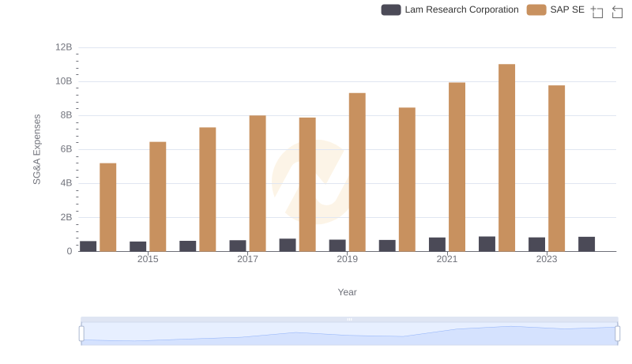Screen dimensions: 632x364
Task: Click the 2023 x-axis label
Action: pyautogui.click(x=547, y=259)
